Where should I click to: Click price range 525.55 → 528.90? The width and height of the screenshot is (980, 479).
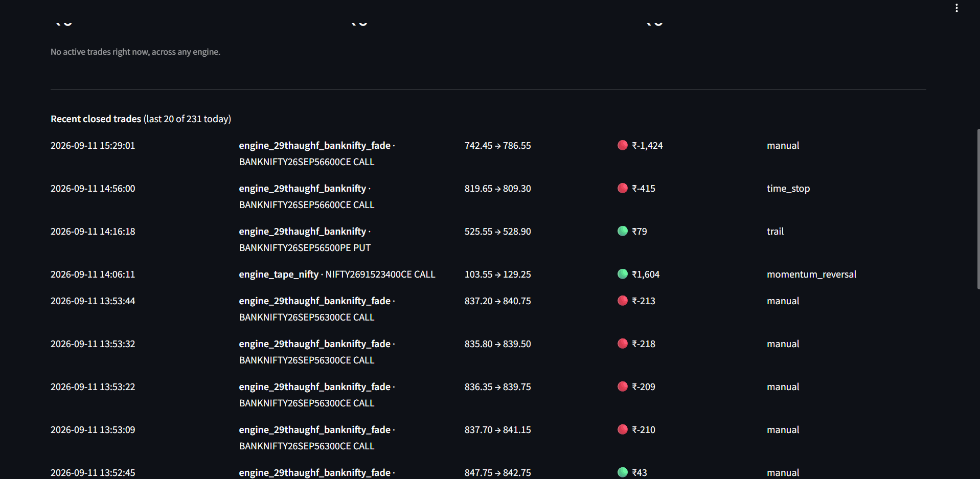[498, 231]
